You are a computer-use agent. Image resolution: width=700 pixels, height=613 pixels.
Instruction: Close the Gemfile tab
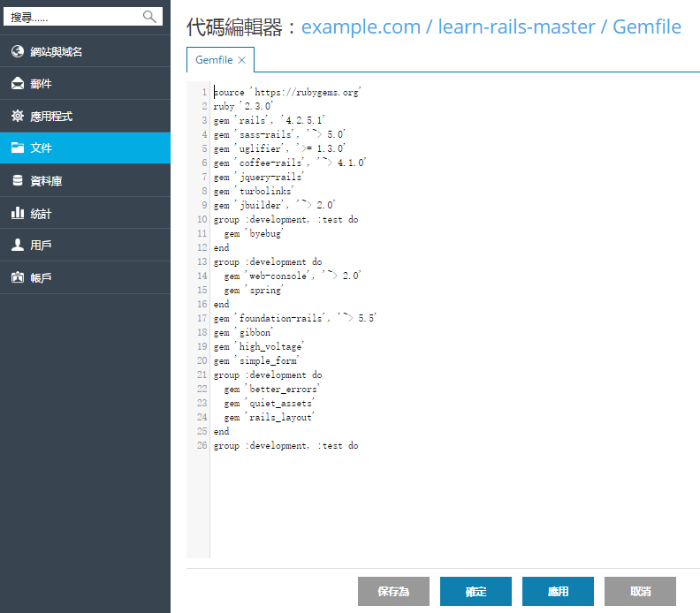(x=242, y=60)
